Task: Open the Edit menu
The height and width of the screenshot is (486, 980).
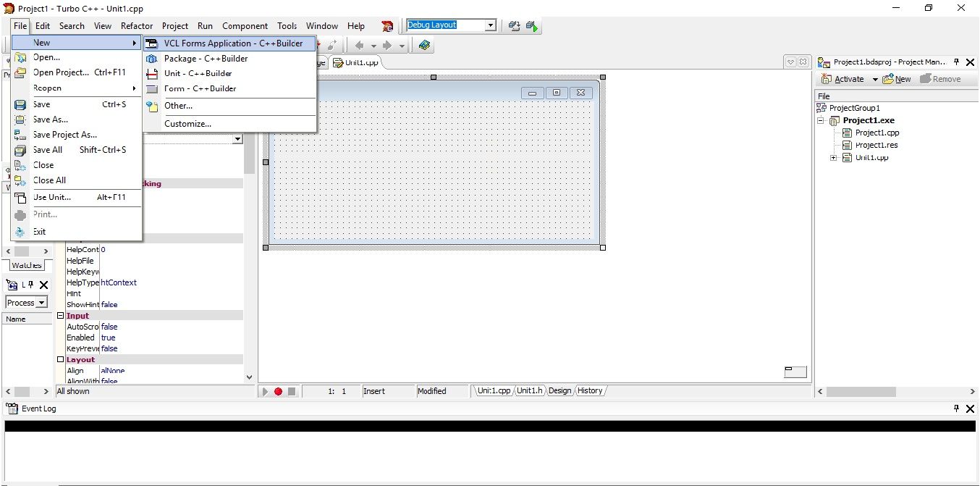Action: (x=43, y=25)
